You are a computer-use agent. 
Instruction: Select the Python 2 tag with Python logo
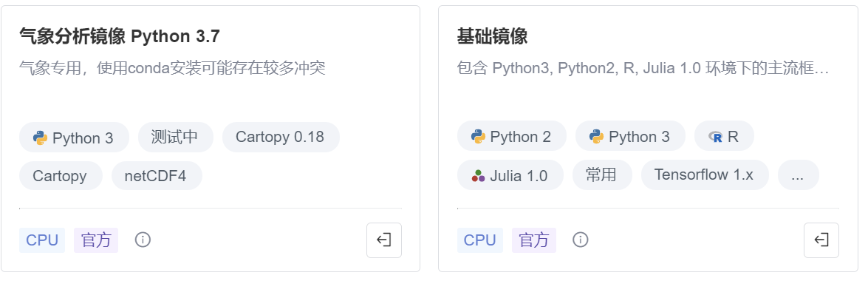512,136
